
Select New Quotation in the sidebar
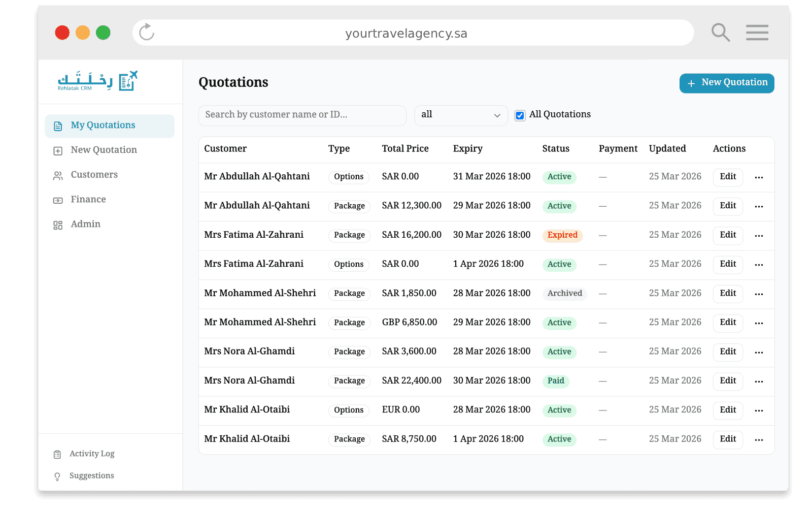(104, 150)
